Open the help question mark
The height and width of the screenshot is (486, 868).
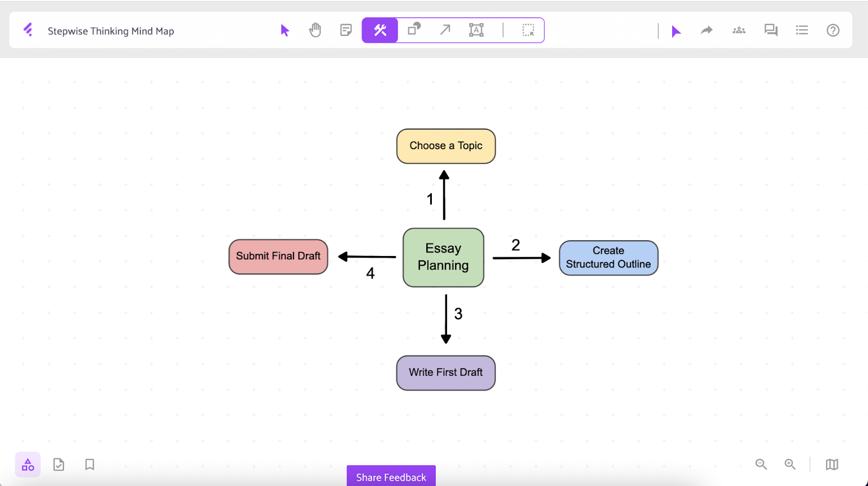pyautogui.click(x=833, y=30)
